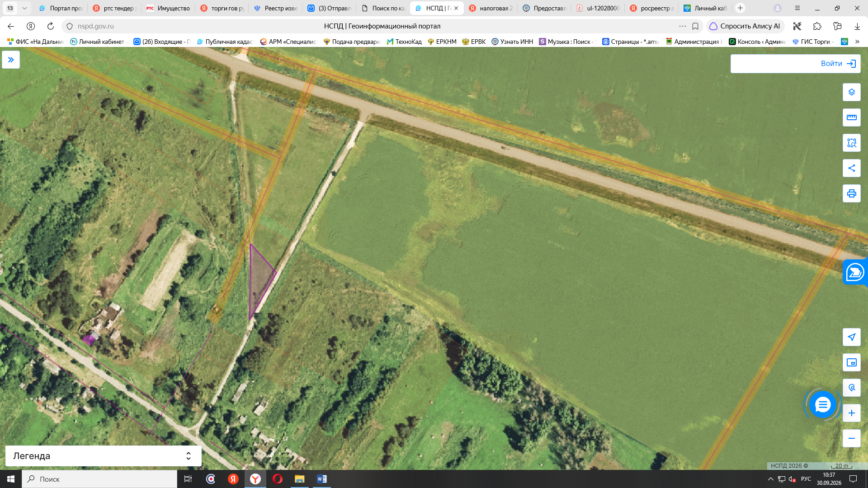Ask Алиса AI assistant

pyautogui.click(x=745, y=26)
